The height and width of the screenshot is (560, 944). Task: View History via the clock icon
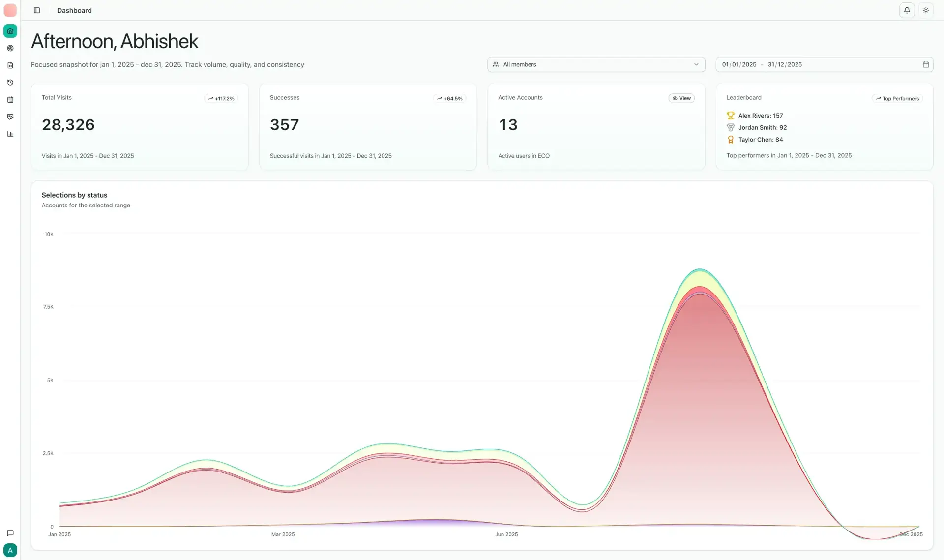click(10, 82)
